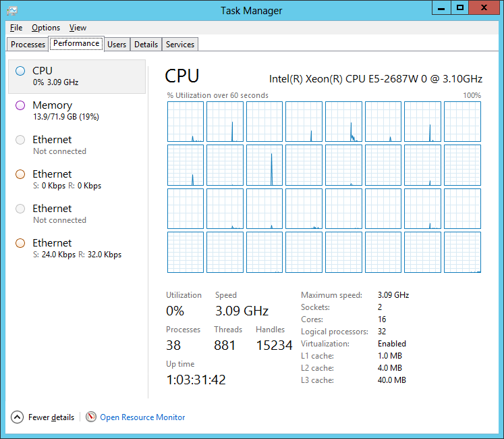
Task: Click the Open Resource Monitor link
Action: (142, 417)
